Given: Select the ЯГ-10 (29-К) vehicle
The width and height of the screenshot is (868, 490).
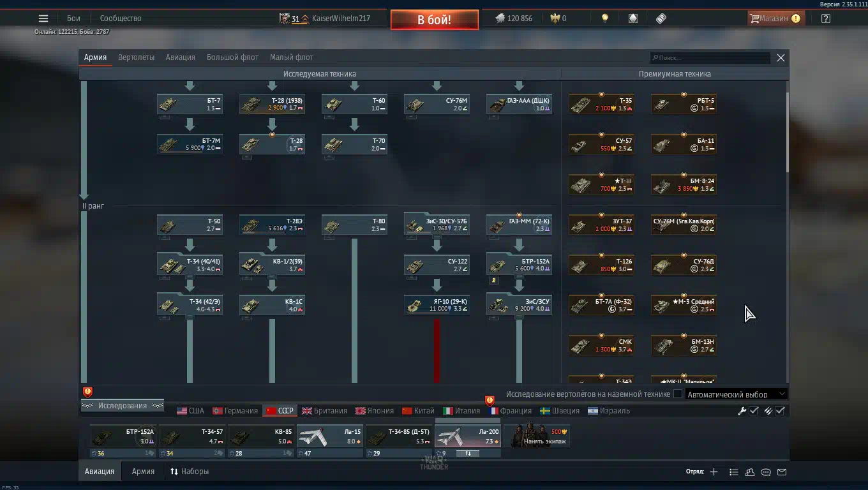Looking at the screenshot, I should point(437,305).
